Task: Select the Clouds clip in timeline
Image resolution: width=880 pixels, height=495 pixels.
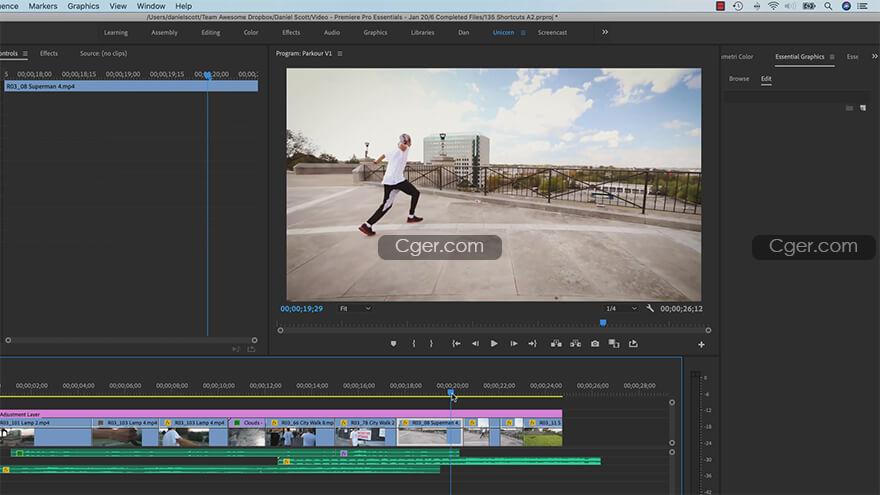Action: coord(247,432)
